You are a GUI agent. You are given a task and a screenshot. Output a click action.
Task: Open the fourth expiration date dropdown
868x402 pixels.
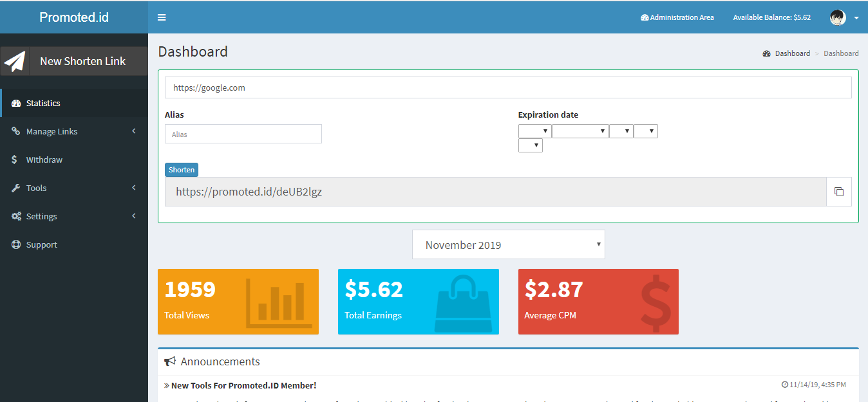coord(646,131)
